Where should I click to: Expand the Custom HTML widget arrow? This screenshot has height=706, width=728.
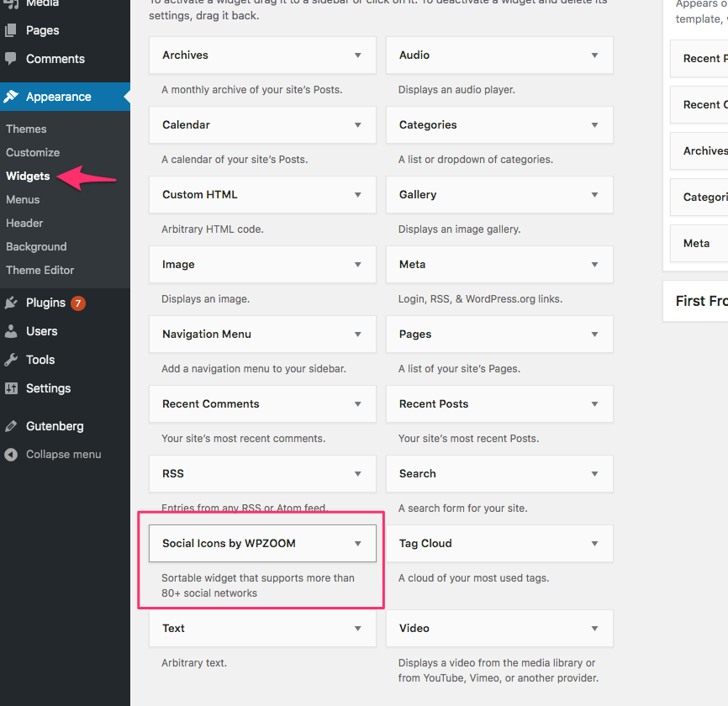click(358, 195)
